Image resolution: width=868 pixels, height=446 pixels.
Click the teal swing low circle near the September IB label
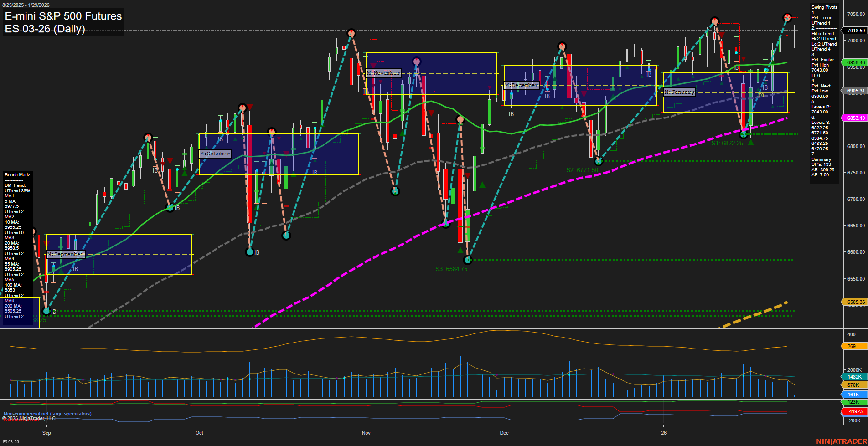(46, 311)
